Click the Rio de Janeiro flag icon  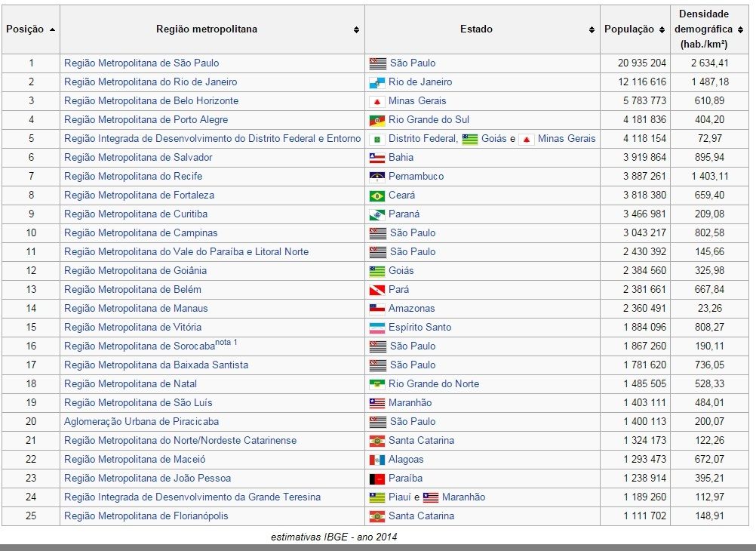click(376, 82)
